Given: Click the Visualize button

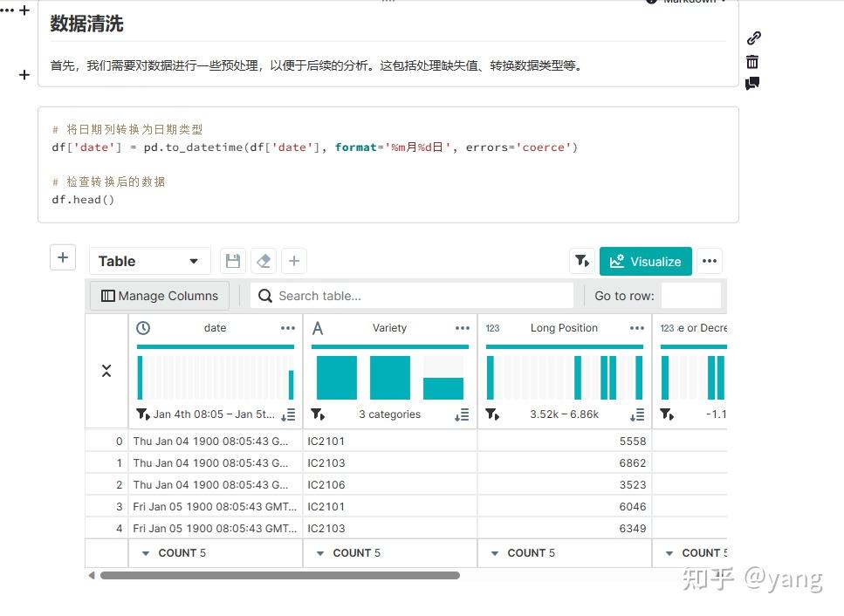Looking at the screenshot, I should (x=645, y=260).
